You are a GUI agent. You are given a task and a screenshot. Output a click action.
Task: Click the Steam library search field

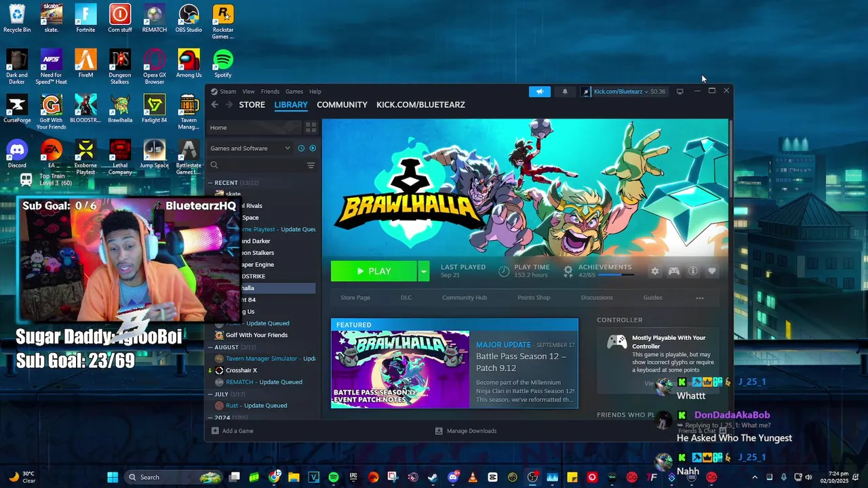pyautogui.click(x=256, y=165)
